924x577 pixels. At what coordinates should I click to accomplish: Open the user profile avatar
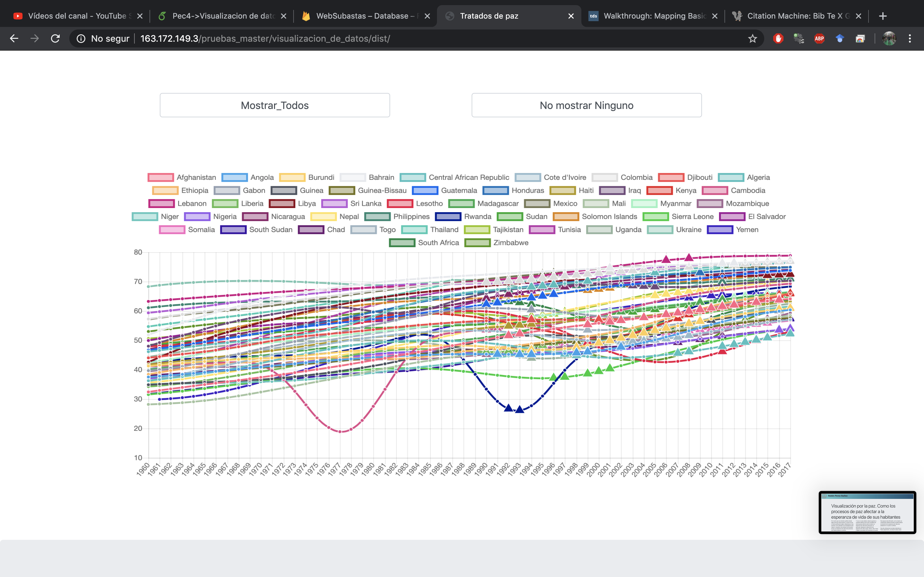(889, 38)
